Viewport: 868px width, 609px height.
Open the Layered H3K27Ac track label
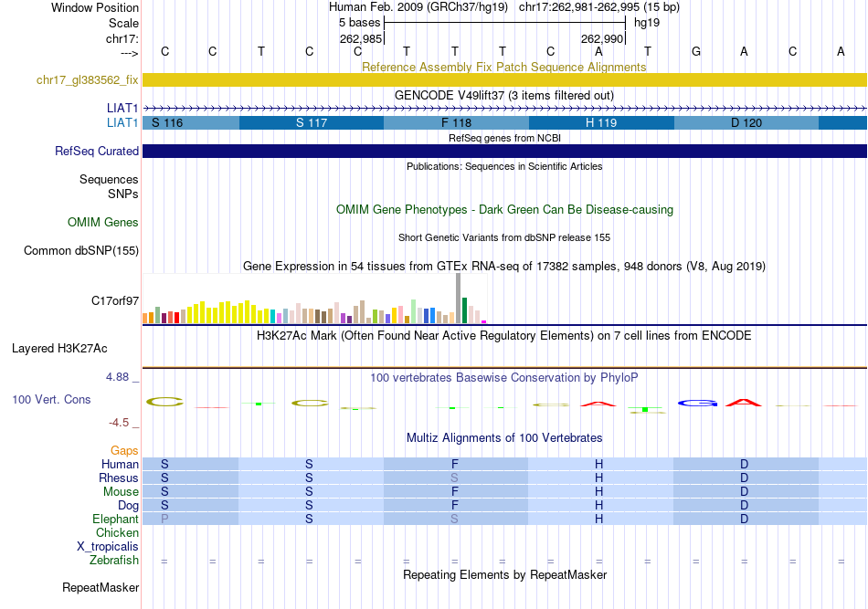pos(59,349)
